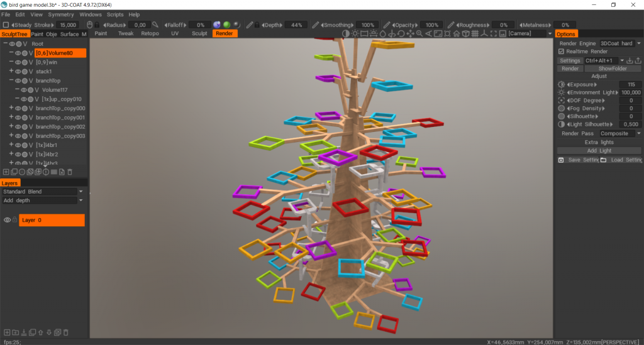This screenshot has height=345, width=644.
Task: Click the circular rotate camera icon
Action: point(401,34)
